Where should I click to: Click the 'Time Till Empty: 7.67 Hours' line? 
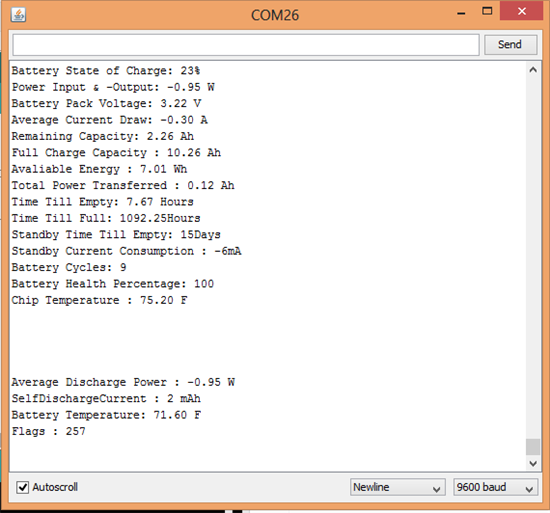tap(102, 202)
